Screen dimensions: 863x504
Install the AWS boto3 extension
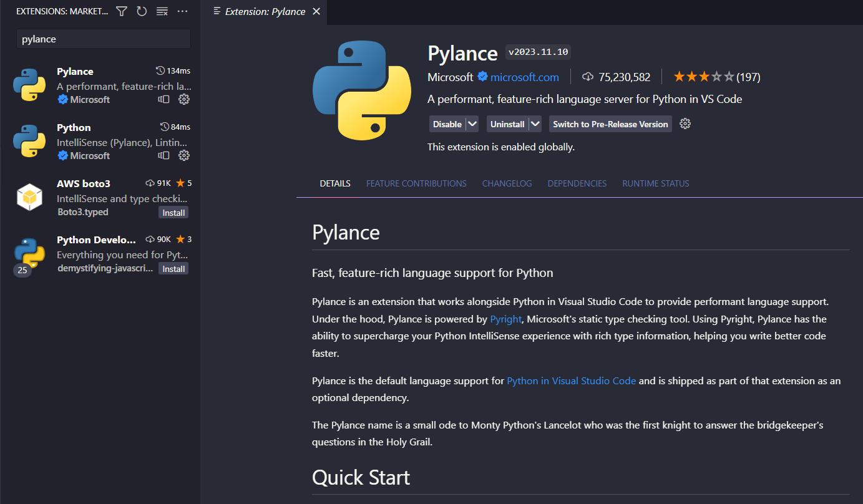tap(173, 213)
